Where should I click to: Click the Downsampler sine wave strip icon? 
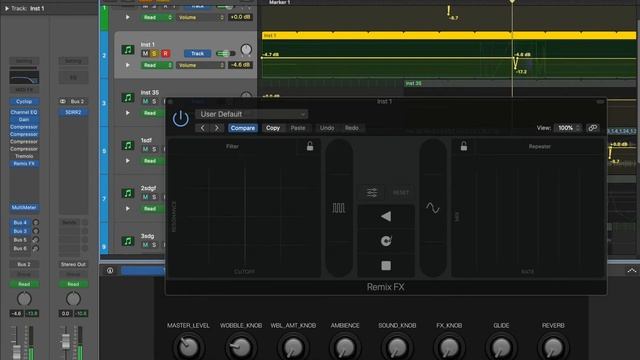click(x=433, y=208)
